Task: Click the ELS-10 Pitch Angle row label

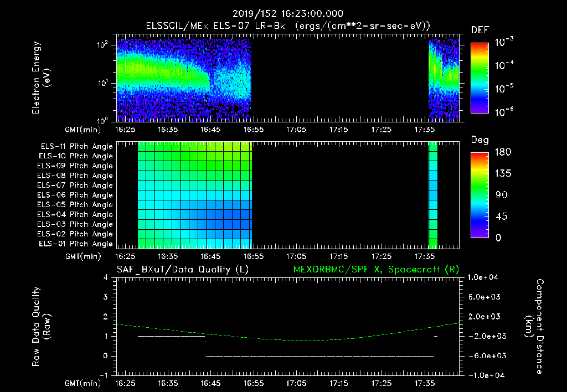Action: click(75, 156)
